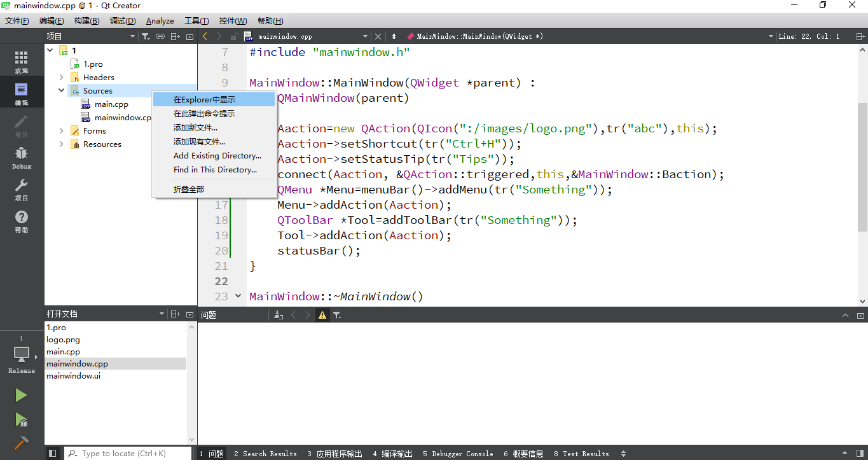Click the Release kit selector monitor icon

click(x=22, y=354)
